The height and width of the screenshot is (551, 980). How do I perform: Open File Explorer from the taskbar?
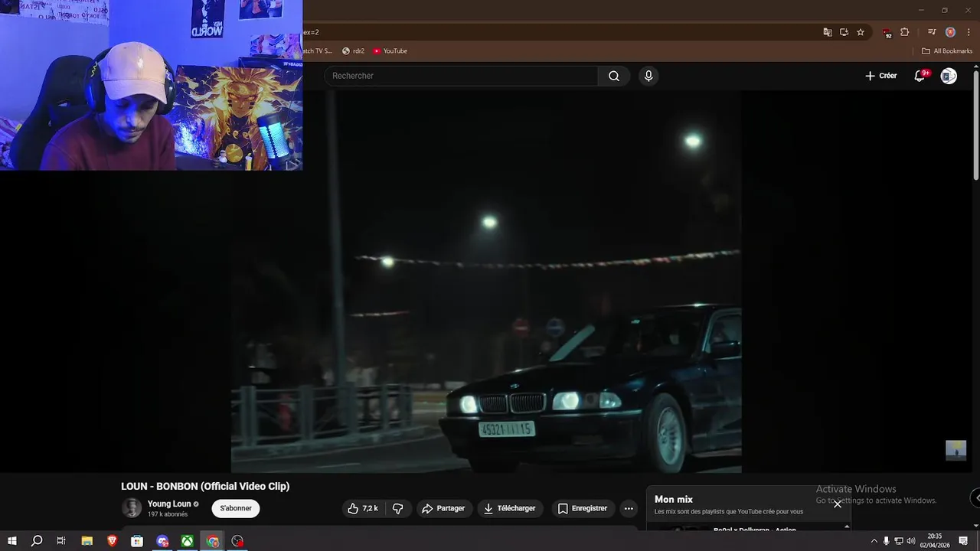[87, 541]
